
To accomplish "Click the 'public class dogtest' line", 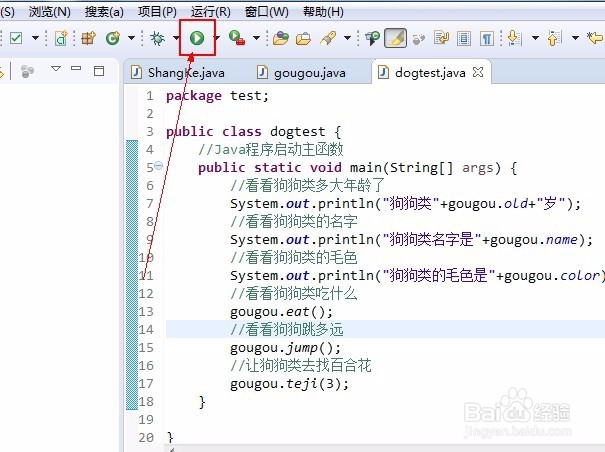I will (x=253, y=132).
